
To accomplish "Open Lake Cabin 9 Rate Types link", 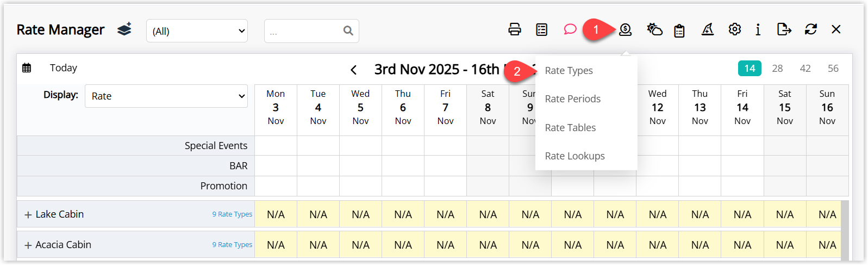I will (x=232, y=214).
